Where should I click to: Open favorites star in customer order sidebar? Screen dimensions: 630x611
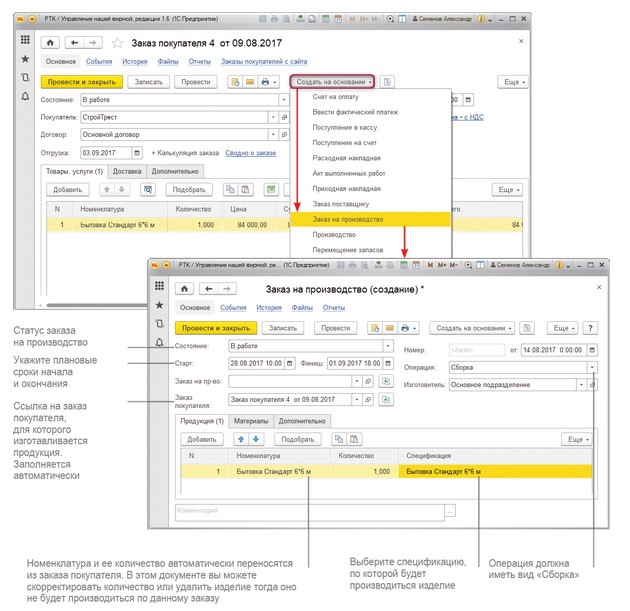coord(25,59)
